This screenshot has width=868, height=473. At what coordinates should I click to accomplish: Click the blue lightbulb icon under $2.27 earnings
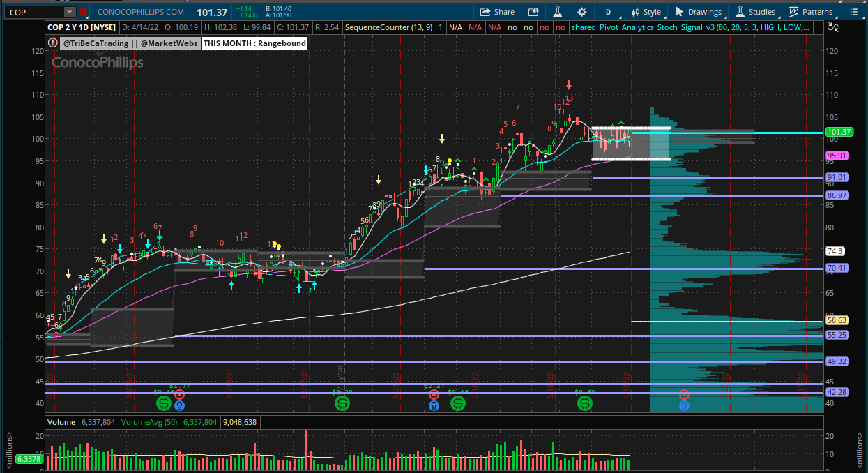[434, 405]
